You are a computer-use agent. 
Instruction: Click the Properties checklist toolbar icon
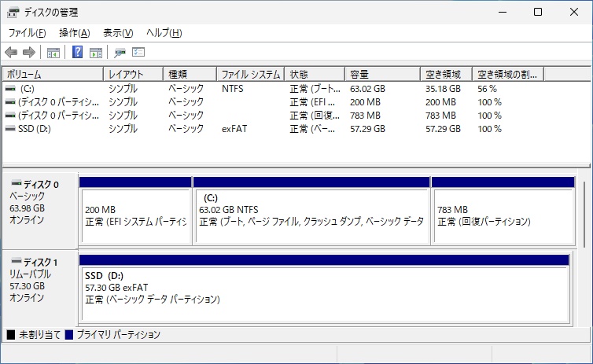138,52
